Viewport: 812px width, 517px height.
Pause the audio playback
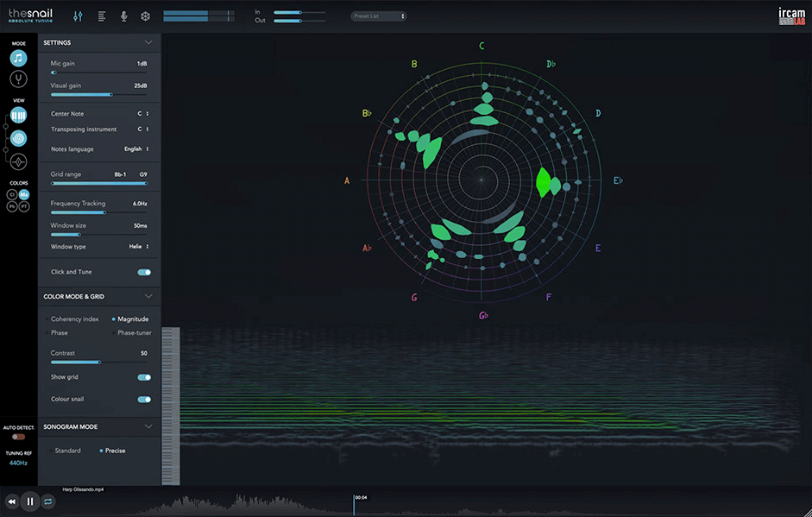30,501
